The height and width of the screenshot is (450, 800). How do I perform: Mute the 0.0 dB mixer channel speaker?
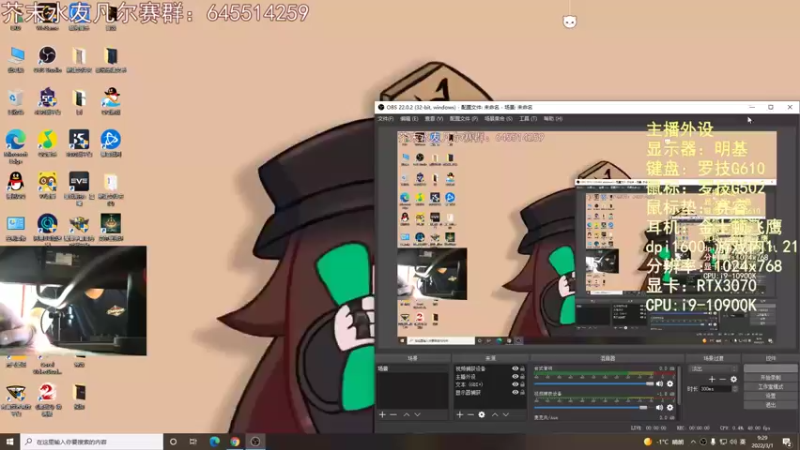point(659,384)
